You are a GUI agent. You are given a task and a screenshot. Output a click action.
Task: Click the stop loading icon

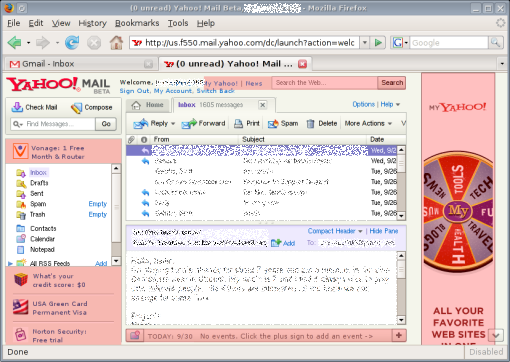tap(94, 43)
